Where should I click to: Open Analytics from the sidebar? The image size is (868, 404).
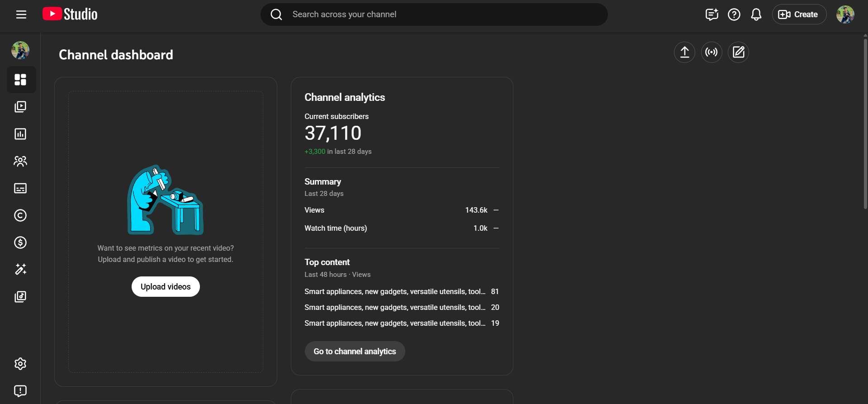pyautogui.click(x=20, y=134)
